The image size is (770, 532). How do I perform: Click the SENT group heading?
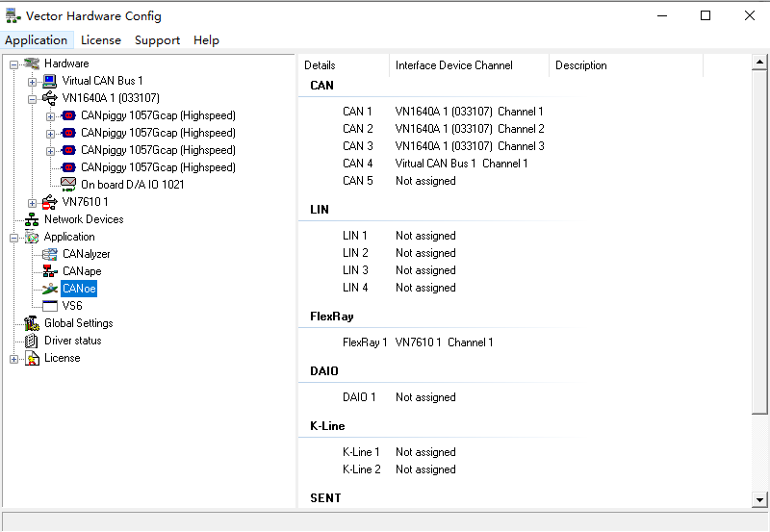coord(325,498)
